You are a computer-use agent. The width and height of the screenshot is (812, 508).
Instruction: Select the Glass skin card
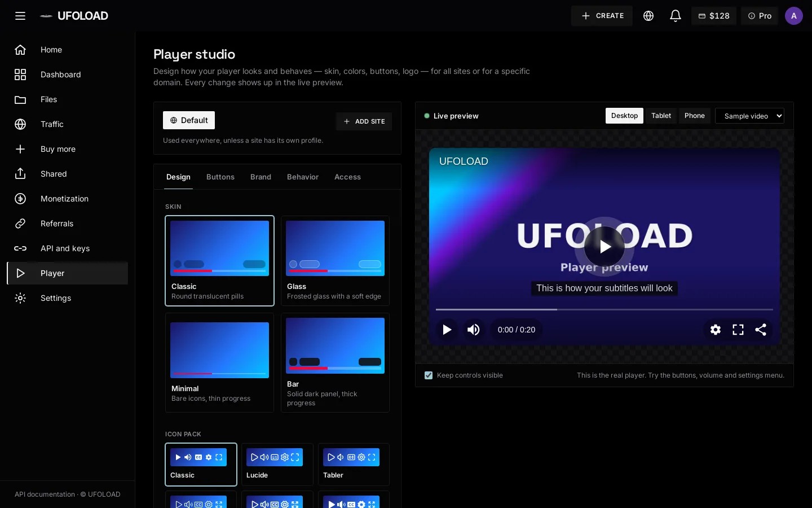[x=335, y=261]
